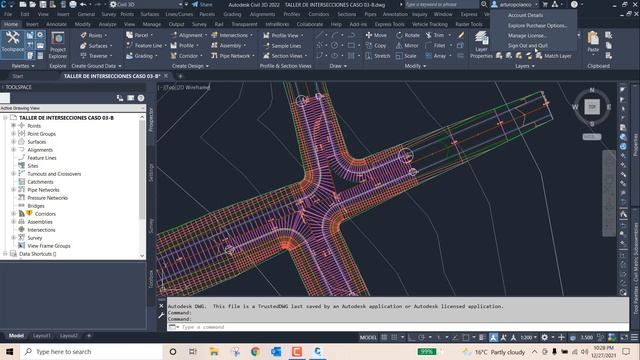Click the Profile View tool
The height and width of the screenshot is (360, 640).
pyautogui.click(x=284, y=36)
